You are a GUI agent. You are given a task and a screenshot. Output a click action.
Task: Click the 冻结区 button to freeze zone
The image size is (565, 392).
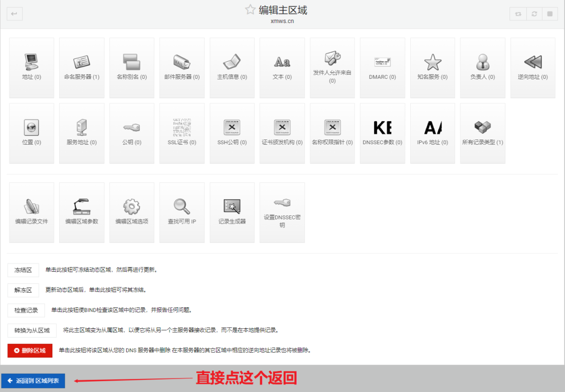(x=23, y=270)
